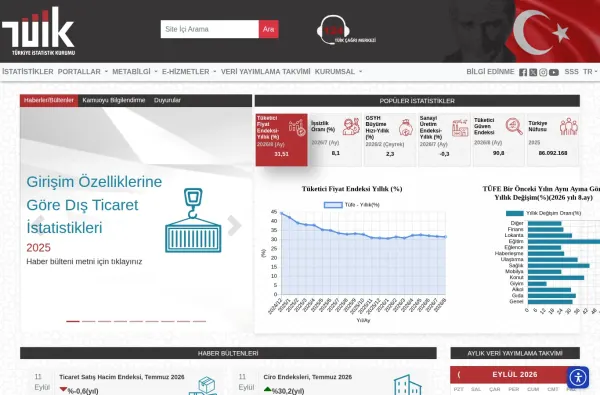Select the second carousel slide indicator

[x=88, y=321]
